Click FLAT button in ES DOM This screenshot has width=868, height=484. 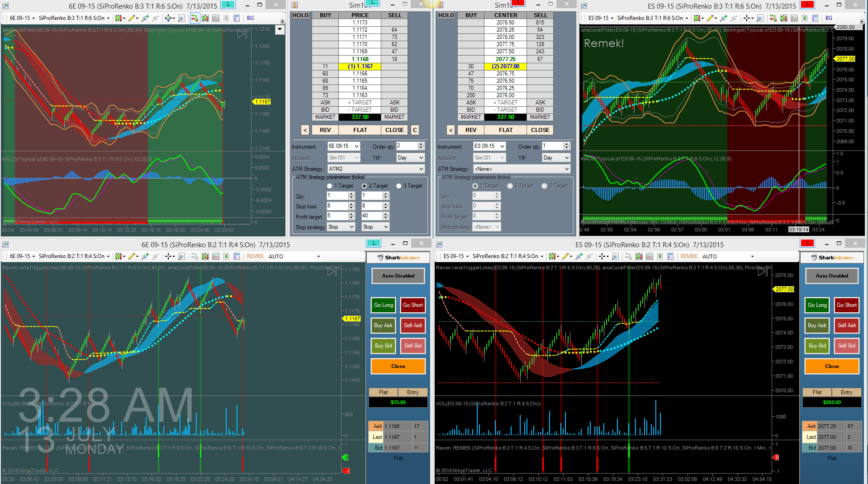(x=506, y=130)
